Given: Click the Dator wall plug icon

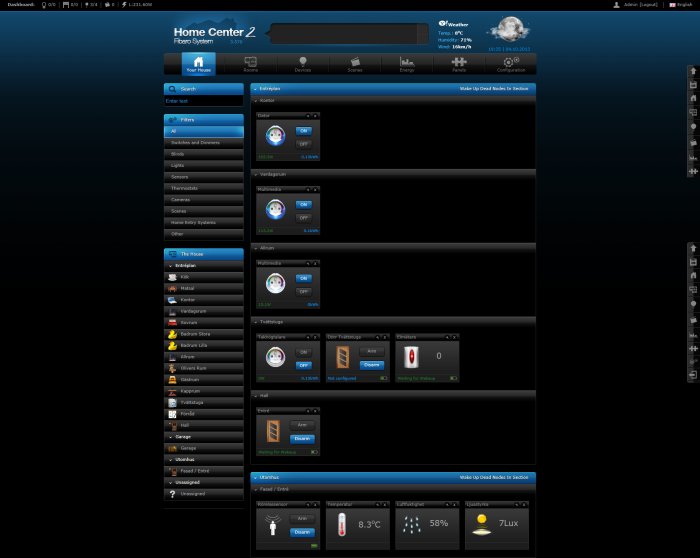Looking at the screenshot, I should pyautogui.click(x=275, y=136).
